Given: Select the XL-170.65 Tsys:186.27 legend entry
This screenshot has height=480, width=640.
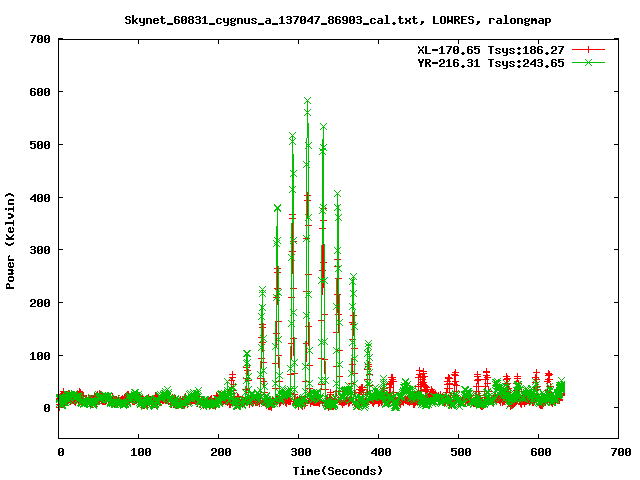Looking at the screenshot, I should tap(491, 50).
